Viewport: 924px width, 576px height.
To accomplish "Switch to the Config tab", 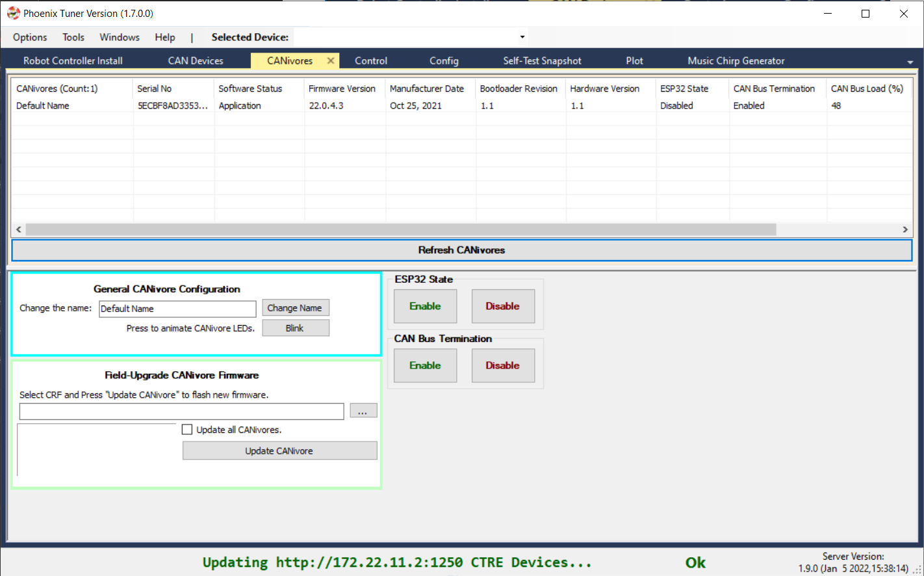I will 444,60.
